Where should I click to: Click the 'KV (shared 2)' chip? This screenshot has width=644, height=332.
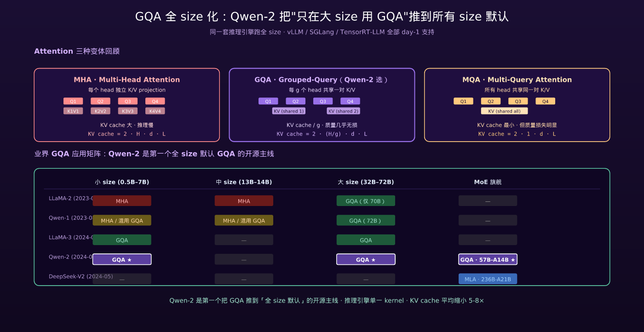point(343,111)
